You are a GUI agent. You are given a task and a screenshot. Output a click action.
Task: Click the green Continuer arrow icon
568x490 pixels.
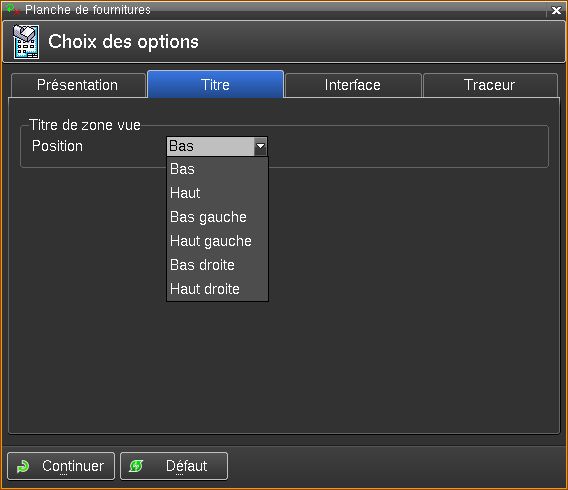[x=23, y=466]
